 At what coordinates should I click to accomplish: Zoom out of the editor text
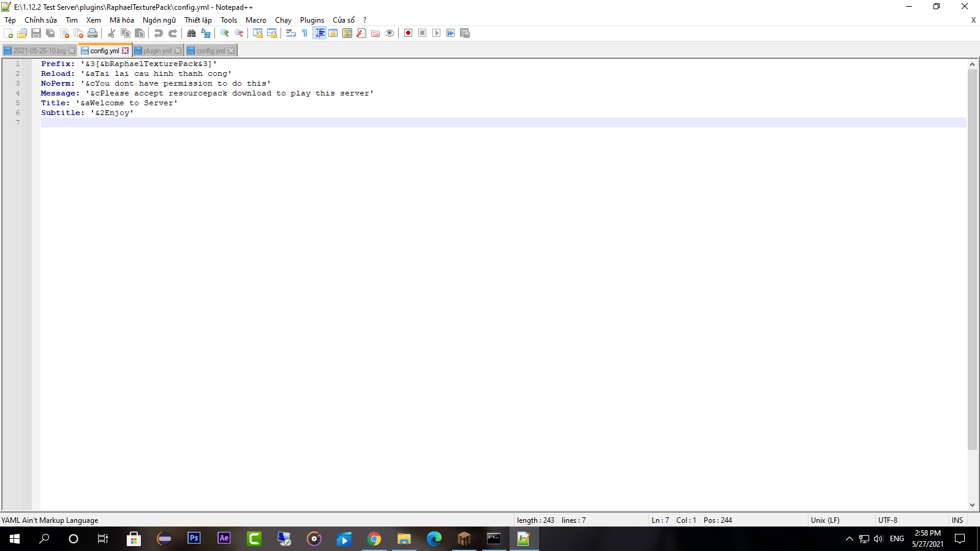tap(239, 33)
